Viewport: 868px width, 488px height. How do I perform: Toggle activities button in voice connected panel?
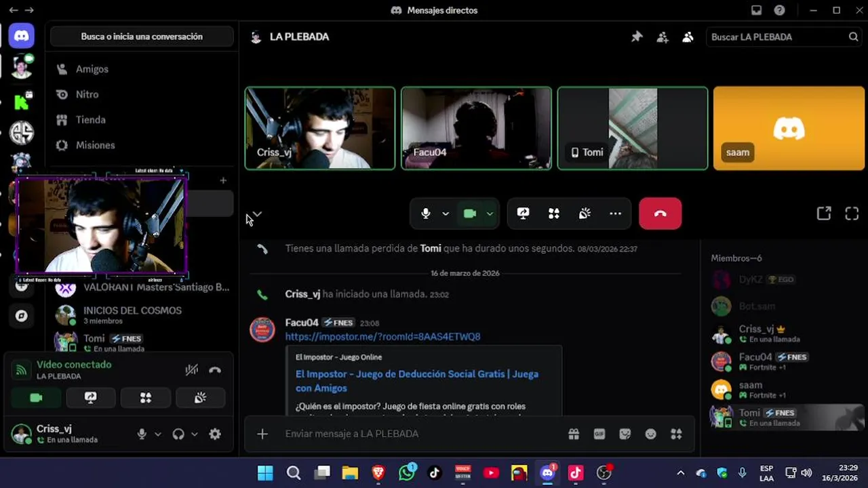(x=146, y=398)
